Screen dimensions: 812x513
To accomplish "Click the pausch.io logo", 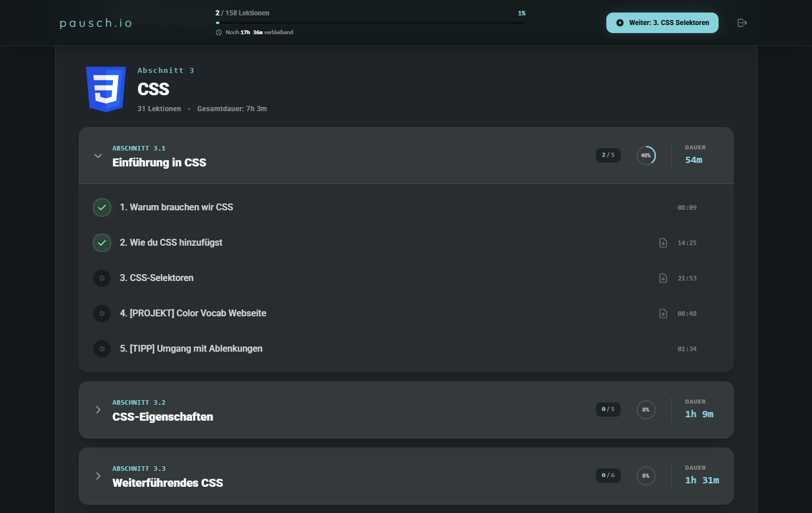I will tap(96, 23).
